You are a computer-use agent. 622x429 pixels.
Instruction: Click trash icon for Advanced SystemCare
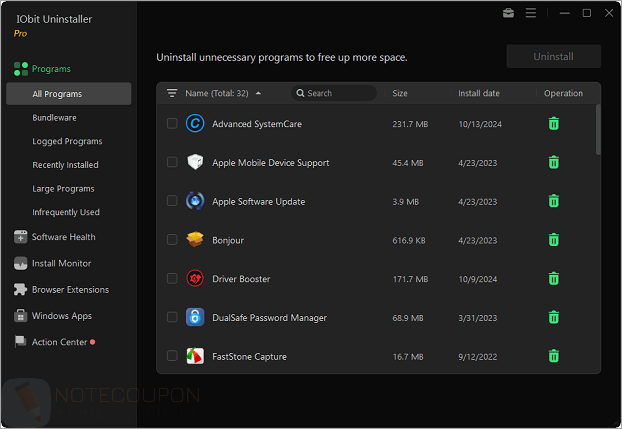click(x=554, y=124)
